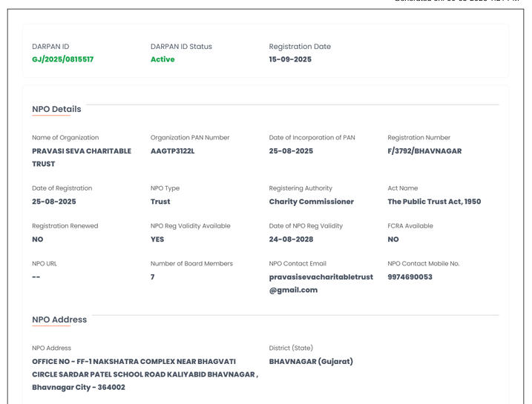Select the DARPAN ID value GJ/2025/0815517
This screenshot has width=532, height=404.
63,59
